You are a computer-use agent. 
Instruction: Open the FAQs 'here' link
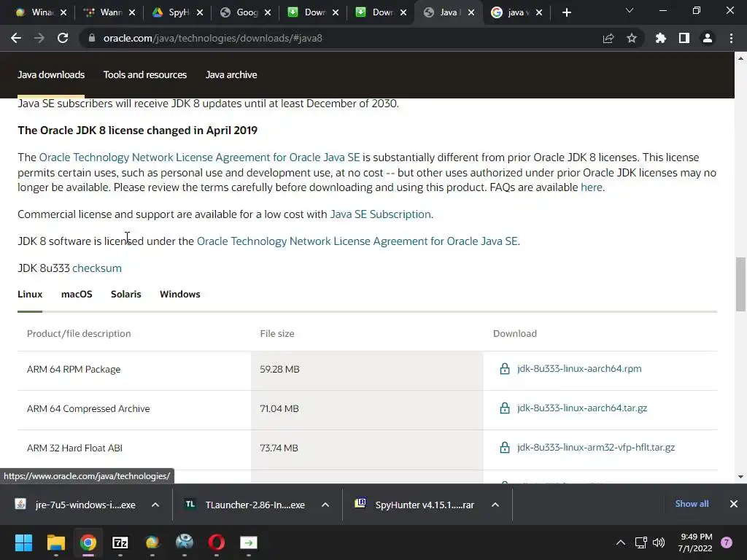point(591,187)
